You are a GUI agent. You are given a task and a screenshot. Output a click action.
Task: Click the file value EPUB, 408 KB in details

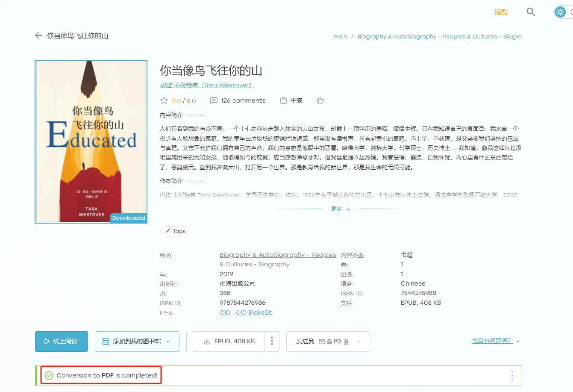click(x=421, y=303)
